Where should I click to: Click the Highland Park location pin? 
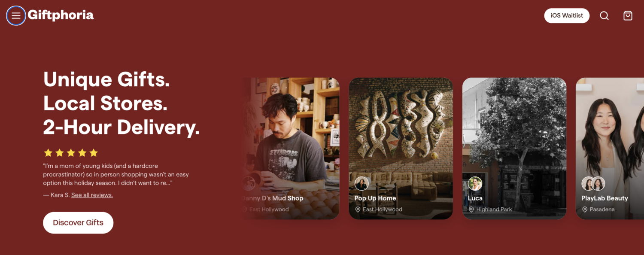(x=471, y=209)
